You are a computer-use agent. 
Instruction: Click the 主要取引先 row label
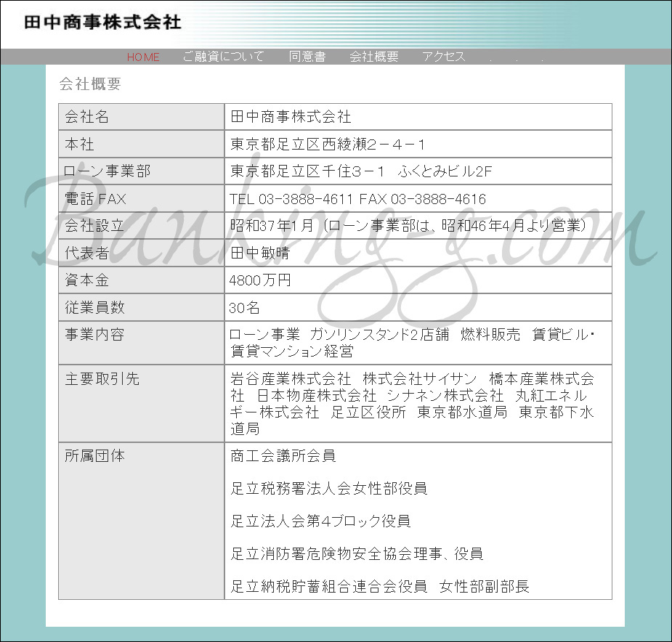[102, 378]
